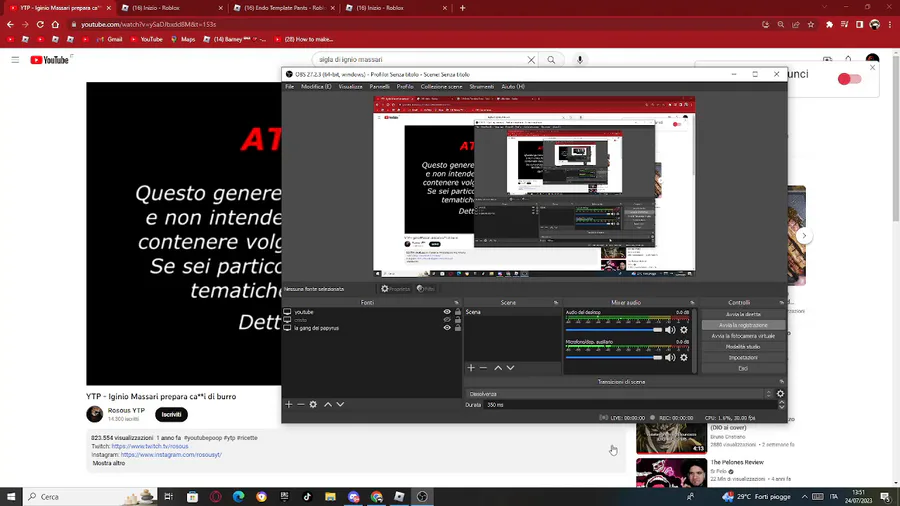Click the Iscriviti subscribe button
This screenshot has height=506, width=900.
point(171,414)
